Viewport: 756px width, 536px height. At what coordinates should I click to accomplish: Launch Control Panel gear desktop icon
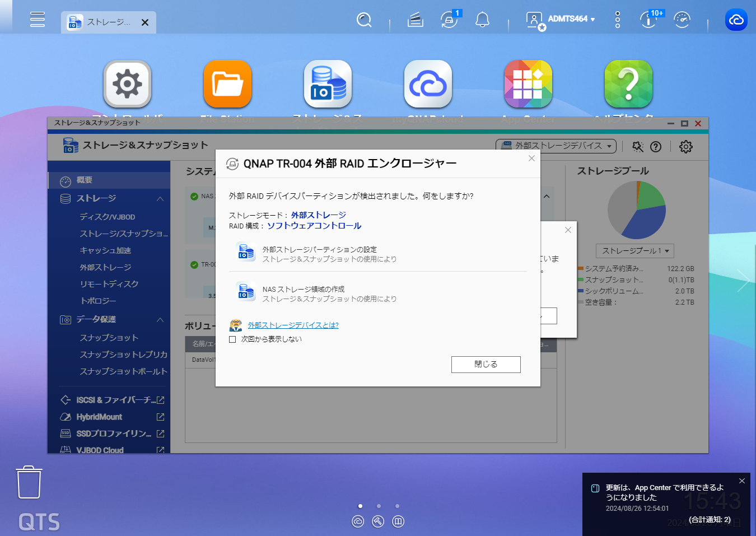click(x=127, y=84)
